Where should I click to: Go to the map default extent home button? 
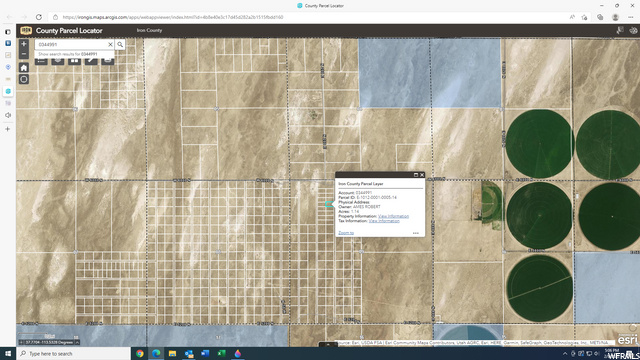click(x=24, y=68)
